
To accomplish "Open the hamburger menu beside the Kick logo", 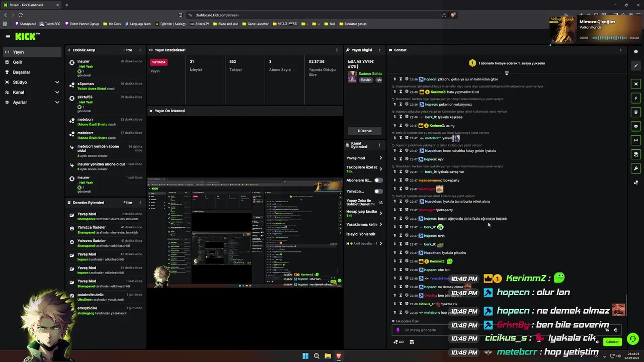I will (8, 36).
